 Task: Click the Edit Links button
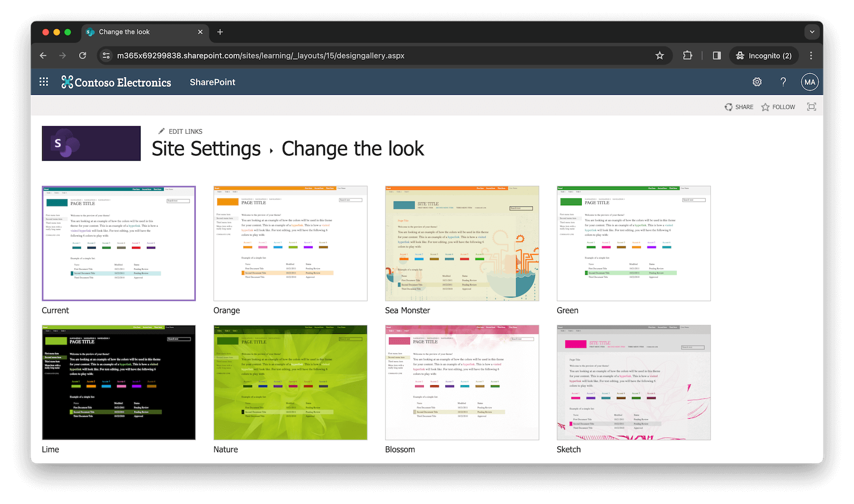click(185, 131)
